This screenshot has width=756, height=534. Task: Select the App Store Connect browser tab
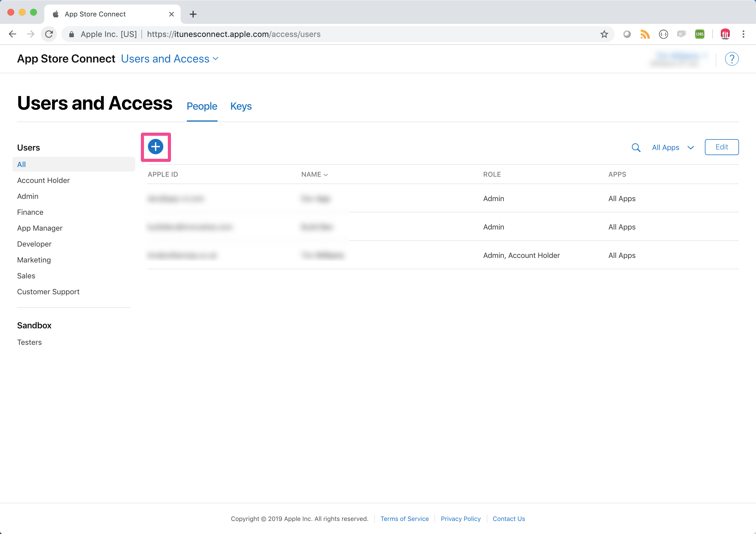coord(112,14)
